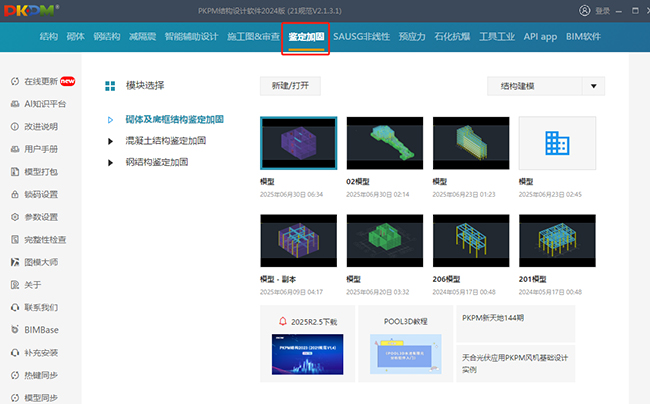Select the 智能辅助设计 tab
The height and width of the screenshot is (404, 650).
point(191,36)
